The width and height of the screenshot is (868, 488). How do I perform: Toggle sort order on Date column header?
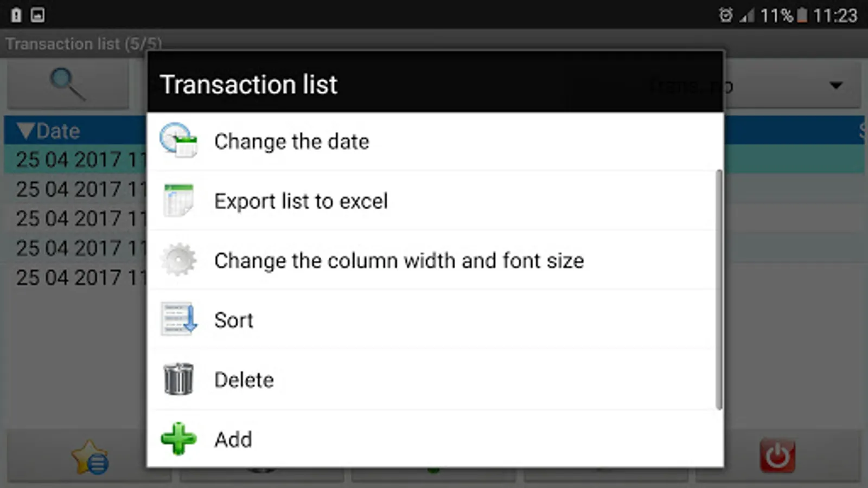pyautogui.click(x=49, y=131)
